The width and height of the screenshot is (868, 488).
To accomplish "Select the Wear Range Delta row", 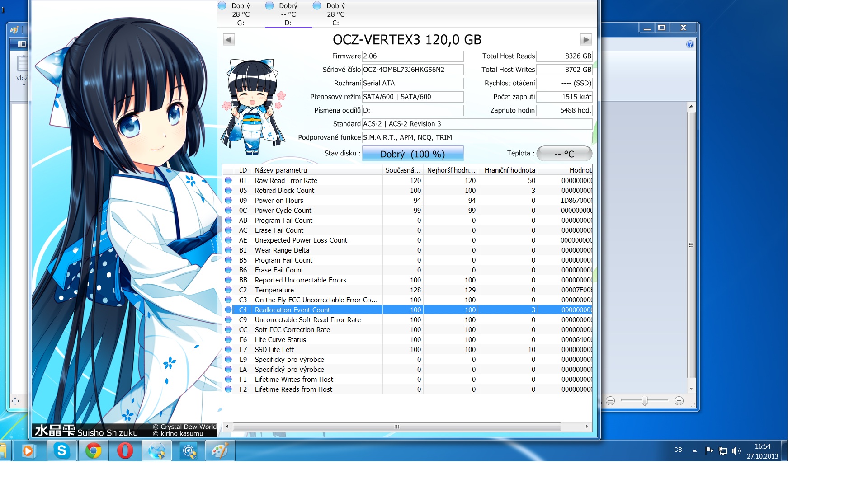I will (x=407, y=250).
